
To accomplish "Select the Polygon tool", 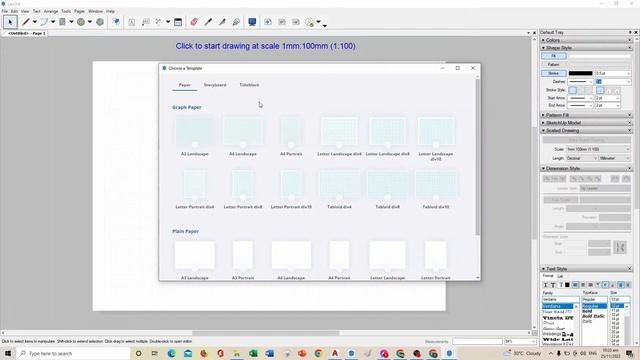I will click(x=100, y=22).
